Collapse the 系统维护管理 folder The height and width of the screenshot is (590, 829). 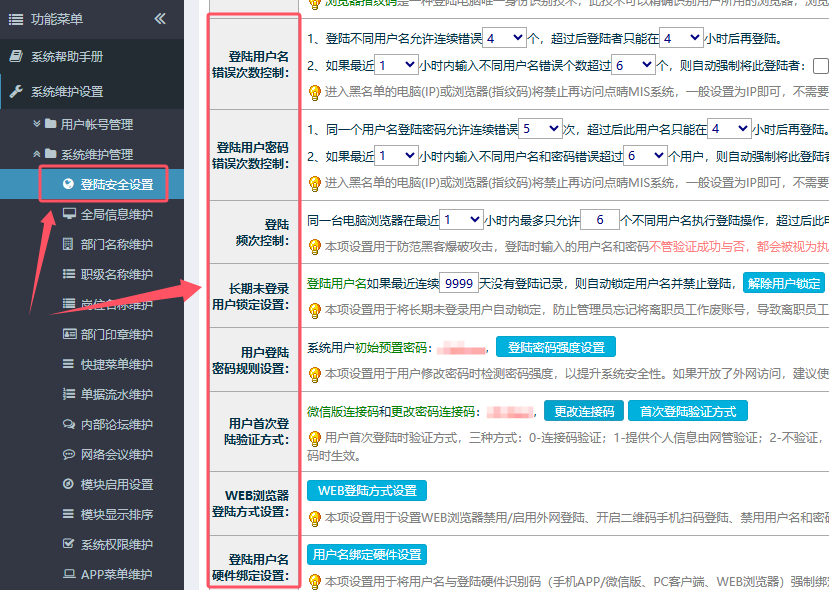[x=96, y=155]
